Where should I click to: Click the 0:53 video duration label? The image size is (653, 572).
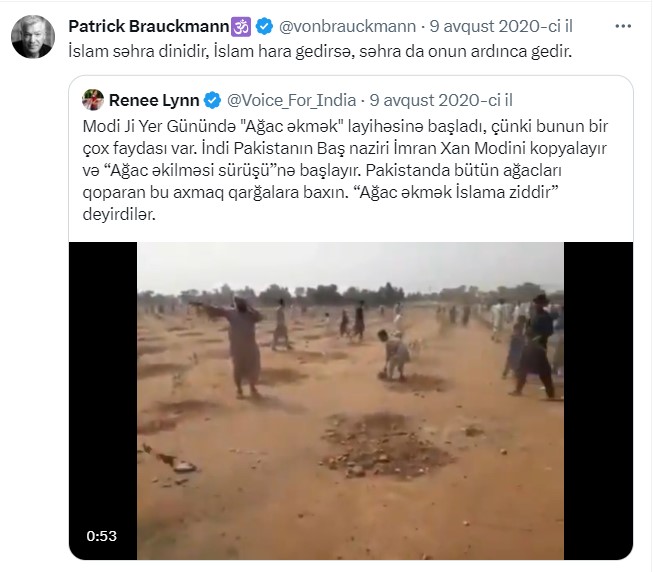tap(102, 536)
